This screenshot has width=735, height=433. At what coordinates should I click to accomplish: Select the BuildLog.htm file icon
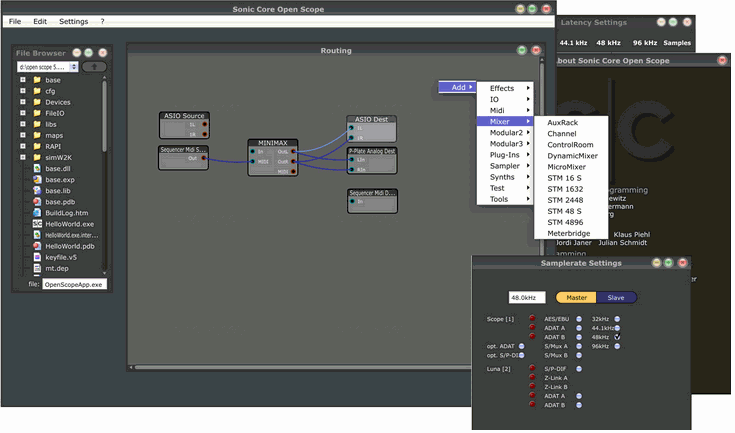pos(37,213)
